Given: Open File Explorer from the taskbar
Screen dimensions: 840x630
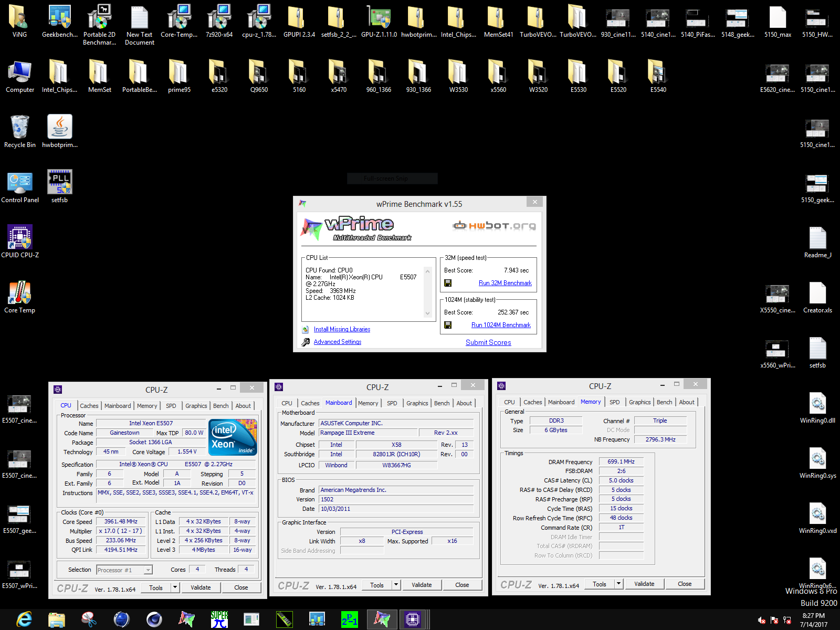Looking at the screenshot, I should click(x=57, y=619).
